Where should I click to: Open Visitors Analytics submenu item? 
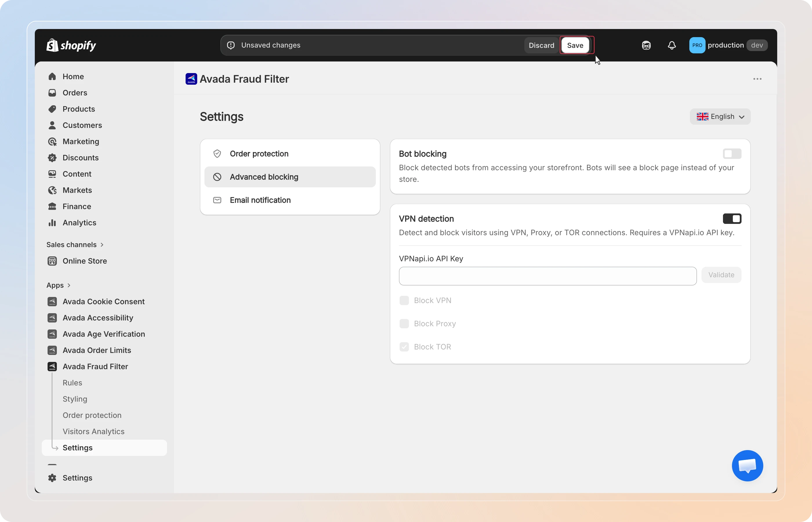point(94,432)
